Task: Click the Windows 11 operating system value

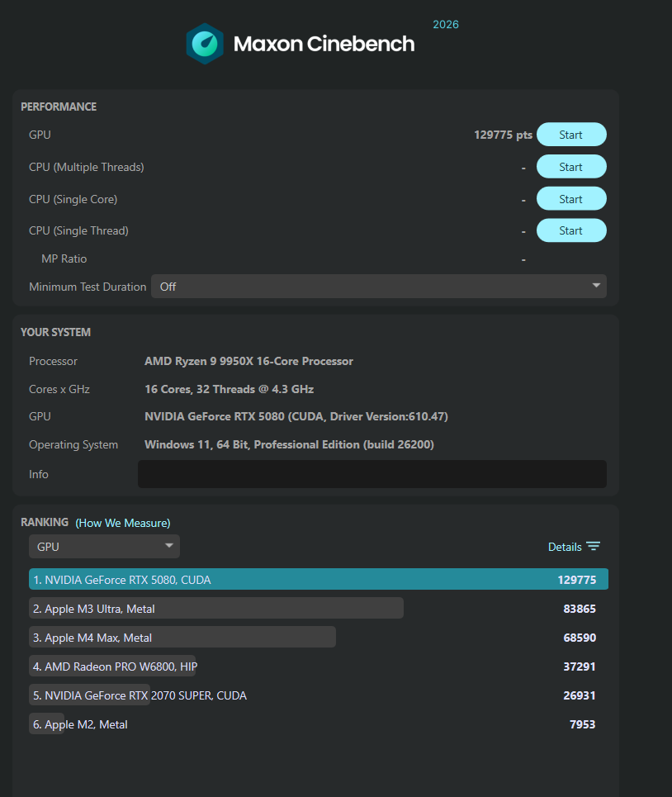Action: [289, 445]
